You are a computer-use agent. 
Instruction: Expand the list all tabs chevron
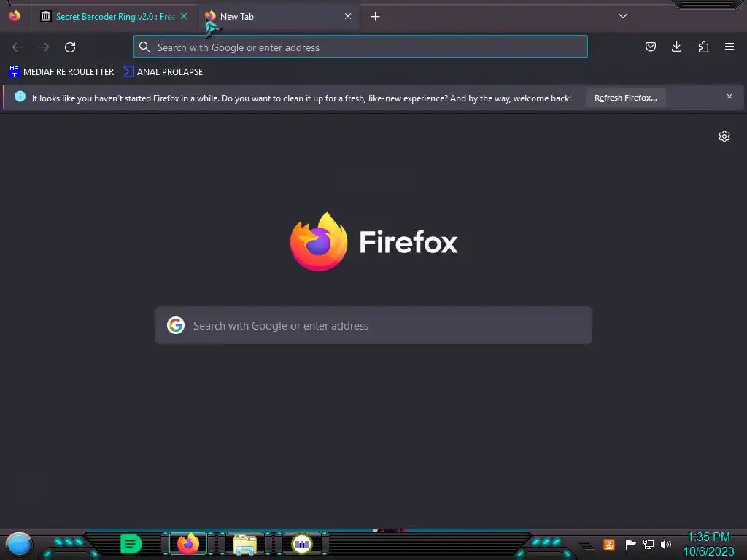click(x=623, y=16)
